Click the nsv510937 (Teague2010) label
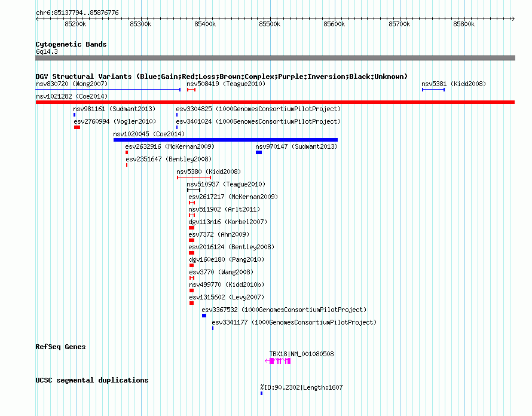The width and height of the screenshot is (532, 416). (x=226, y=184)
